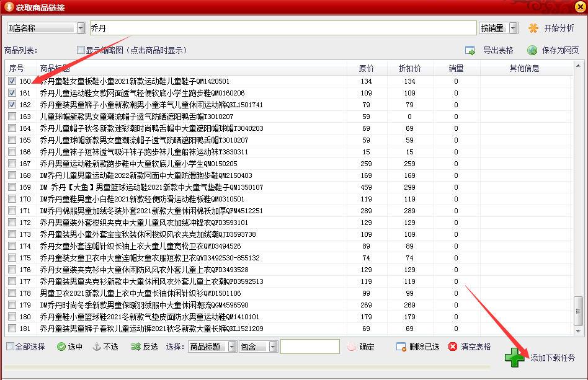This screenshot has width=588, height=380.
Task: Open the 商品标题 filter field dropdown
Action: (233, 347)
